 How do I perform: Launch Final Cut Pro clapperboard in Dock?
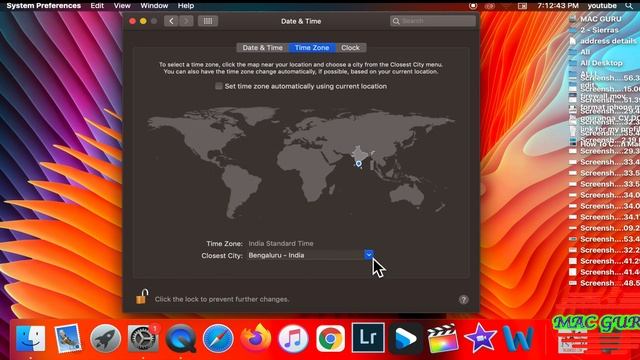coord(443,338)
